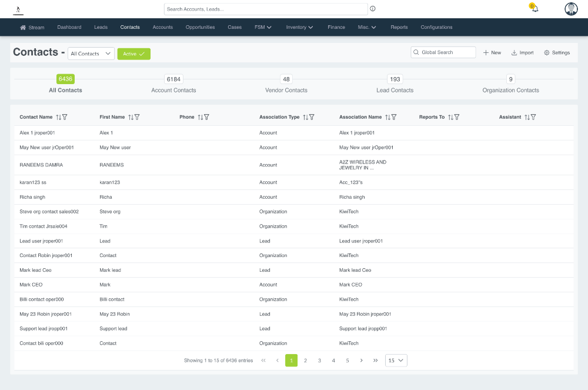This screenshot has width=588, height=390.
Task: Toggle the Active status filter
Action: coord(133,54)
